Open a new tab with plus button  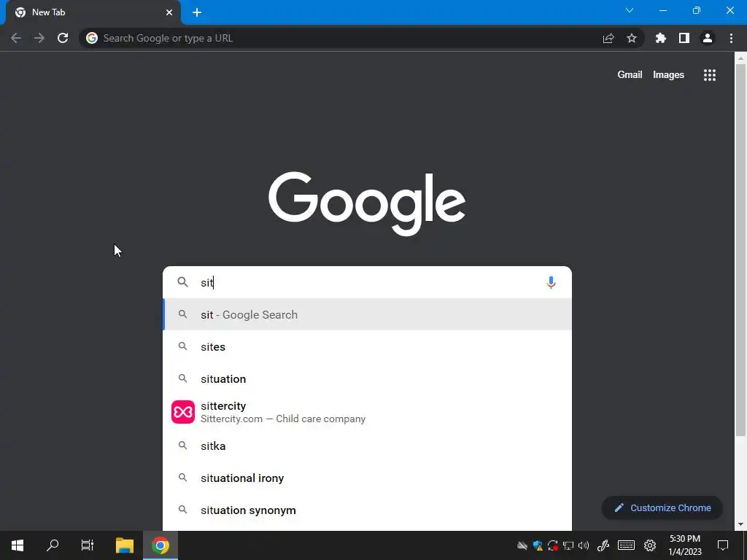point(197,12)
